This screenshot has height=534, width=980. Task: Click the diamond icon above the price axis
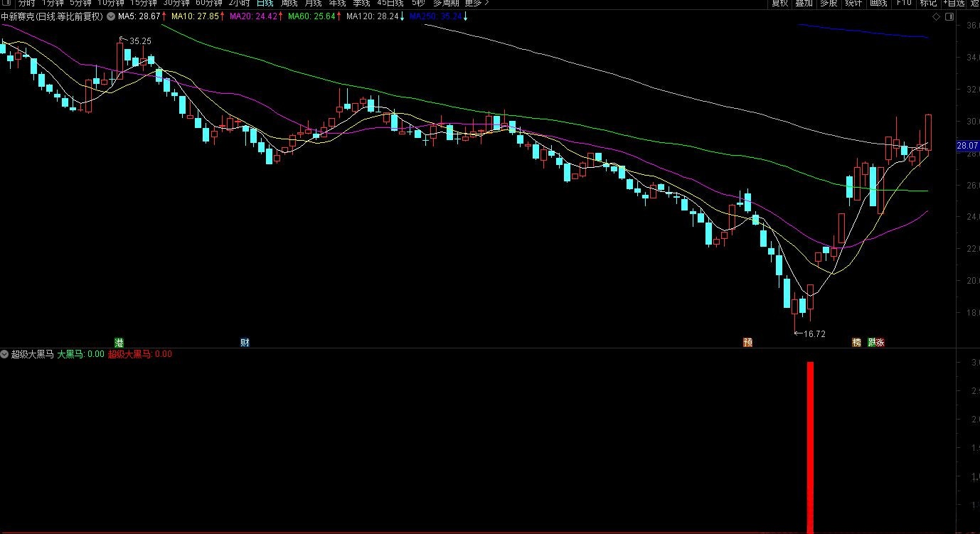pyautogui.click(x=937, y=16)
